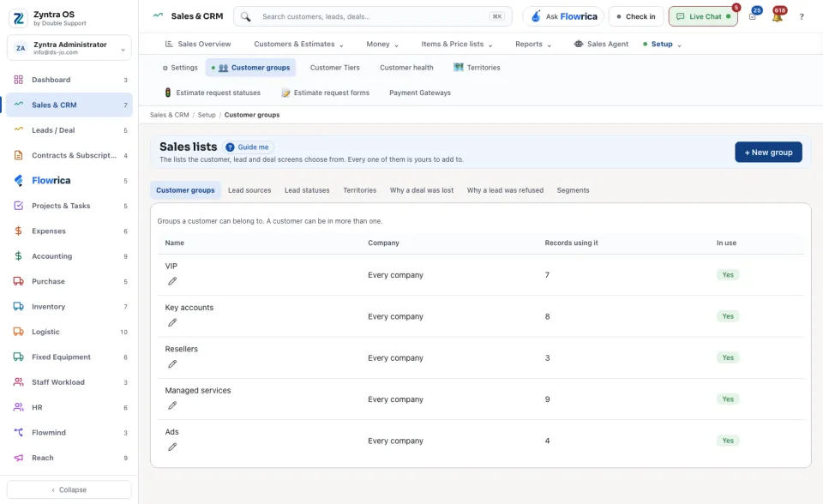Viewport: 823px width, 504px height.
Task: Expand the Customers & Estimates menu
Action: pos(298,44)
